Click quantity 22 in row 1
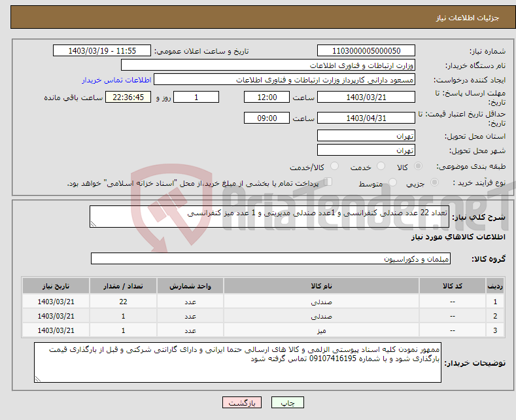The image size is (516, 420). [x=123, y=302]
